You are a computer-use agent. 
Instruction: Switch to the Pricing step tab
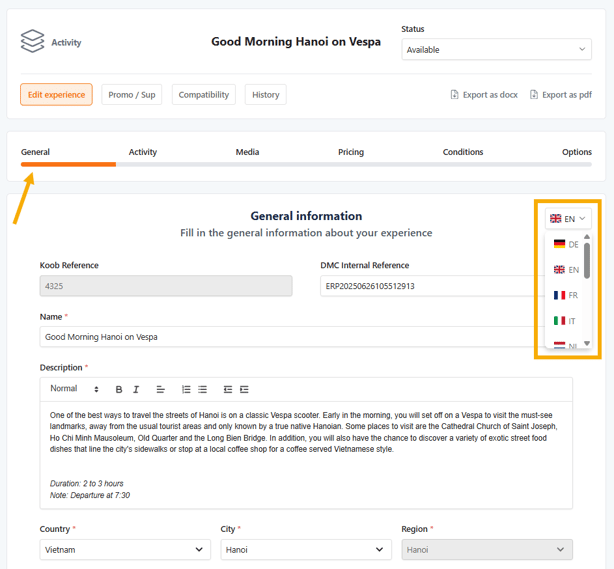click(x=350, y=152)
